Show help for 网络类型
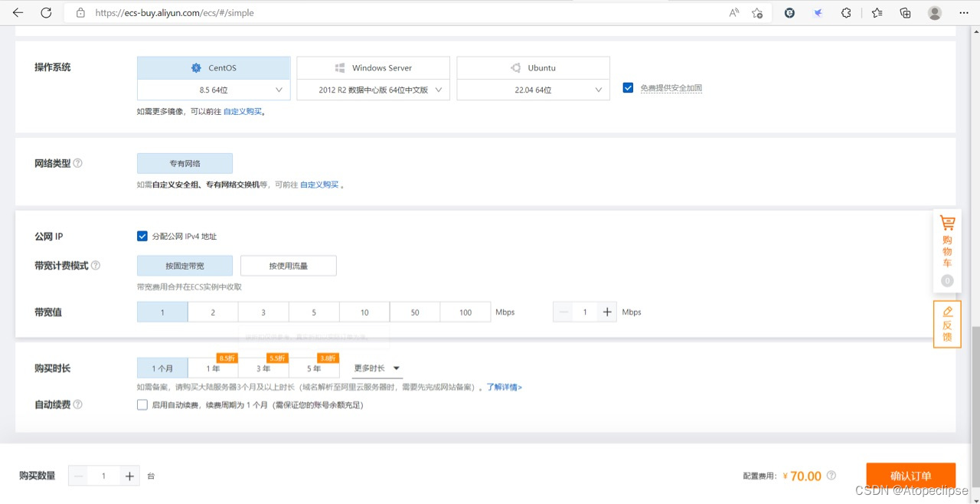Image resolution: width=980 pixels, height=504 pixels. click(x=78, y=163)
